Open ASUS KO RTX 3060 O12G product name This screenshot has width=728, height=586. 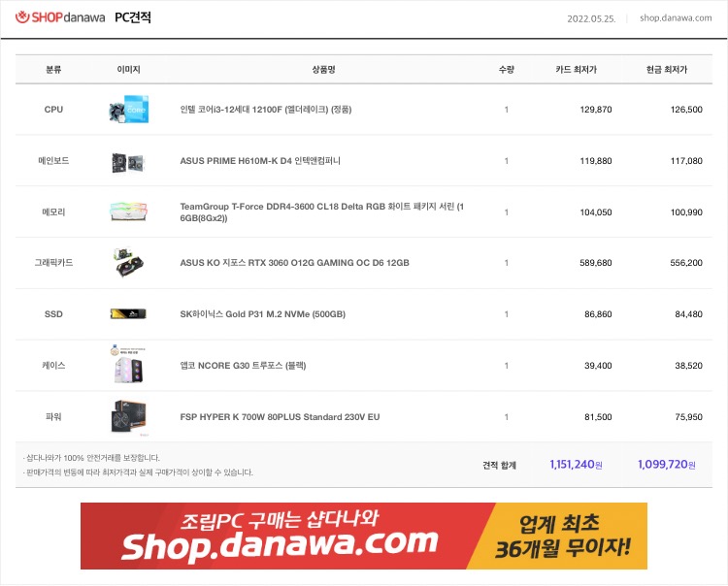294,263
